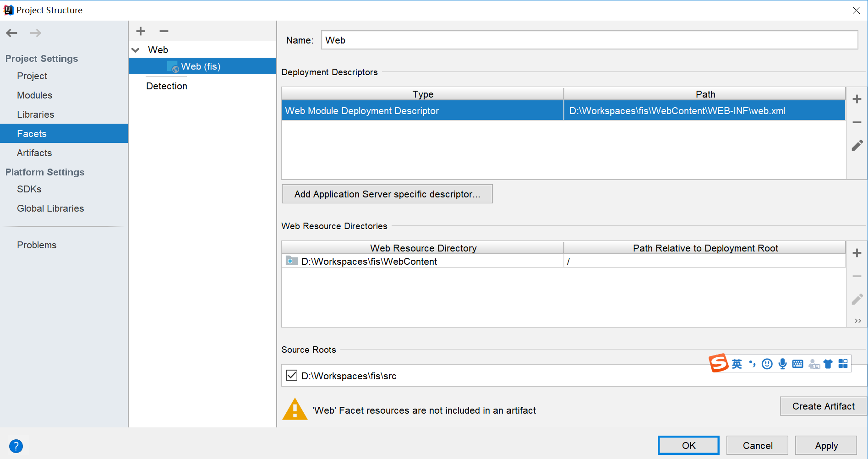Click the Create Artifact button
This screenshot has height=459, width=868.
click(823, 406)
